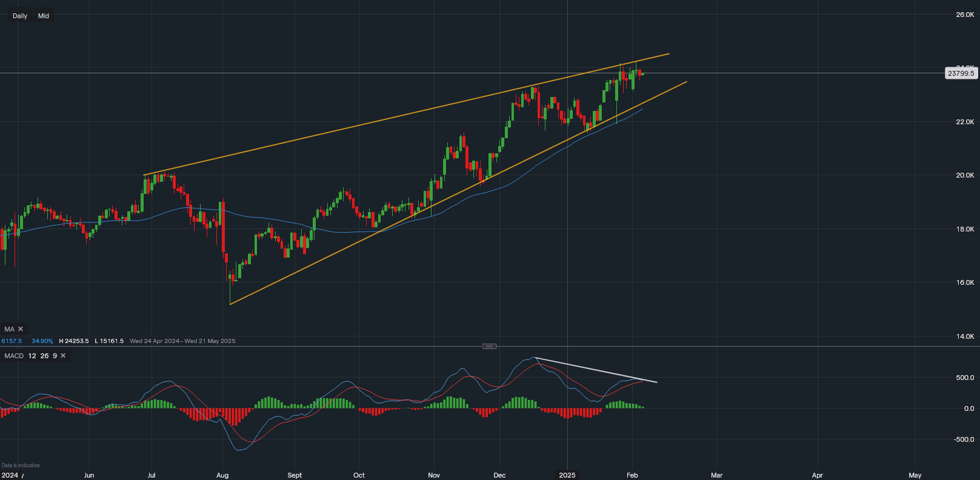Click the MACD signal period value 9
The height and width of the screenshot is (480, 980).
(55, 356)
